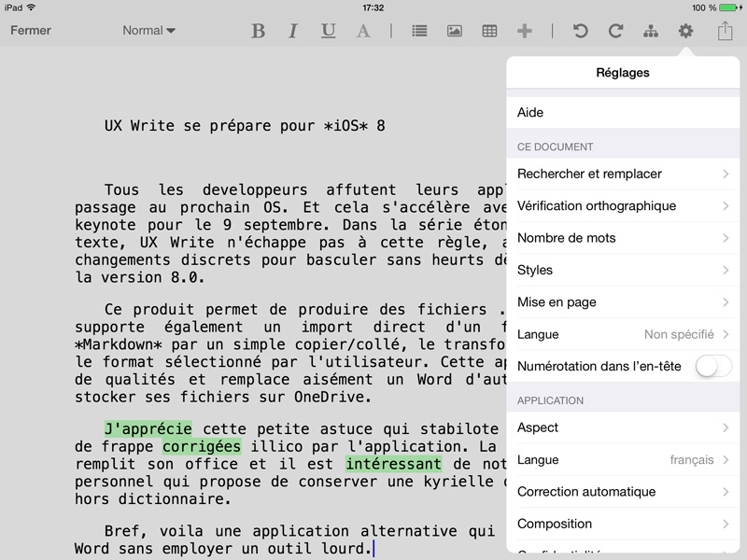Expand the Nombre de mots chevron
The width and height of the screenshot is (747, 560).
pos(726,238)
